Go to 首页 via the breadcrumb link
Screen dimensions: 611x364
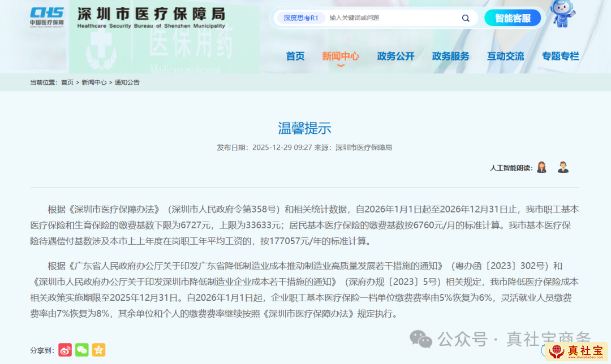(67, 83)
